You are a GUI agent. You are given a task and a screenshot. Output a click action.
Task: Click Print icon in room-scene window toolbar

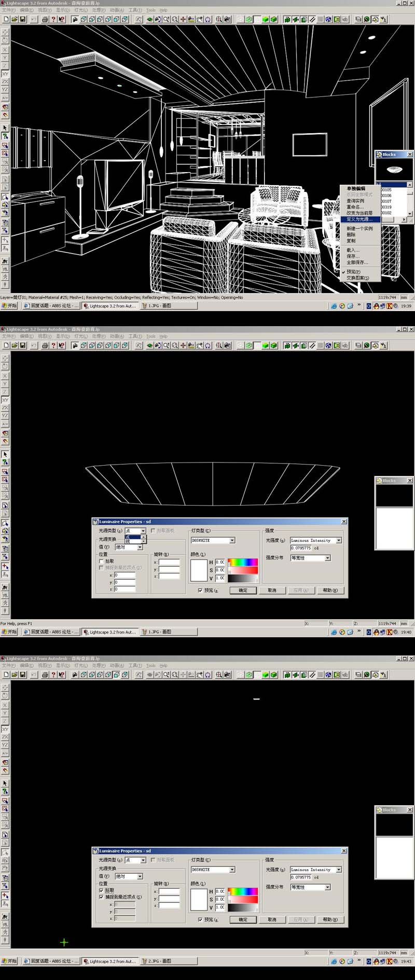click(x=45, y=19)
